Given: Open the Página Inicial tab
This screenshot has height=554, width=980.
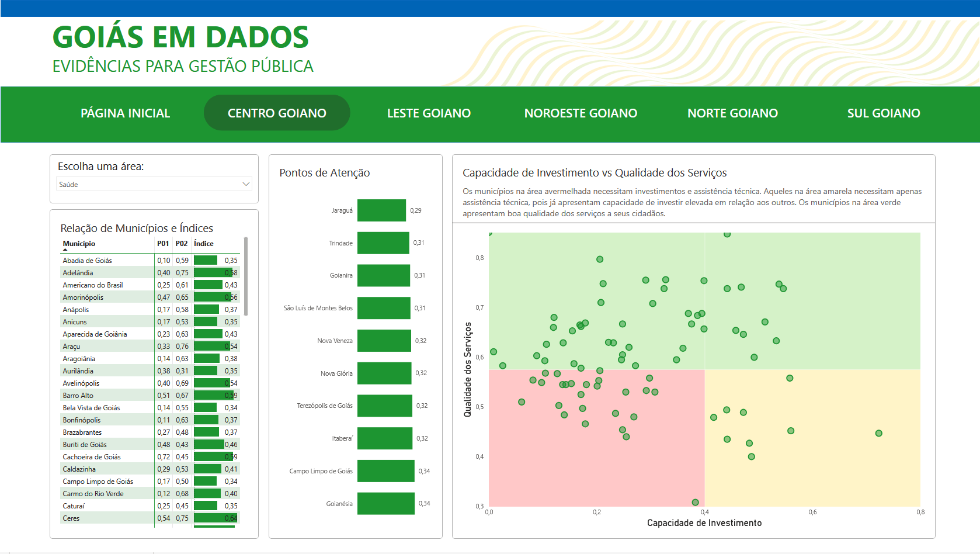Looking at the screenshot, I should point(125,113).
